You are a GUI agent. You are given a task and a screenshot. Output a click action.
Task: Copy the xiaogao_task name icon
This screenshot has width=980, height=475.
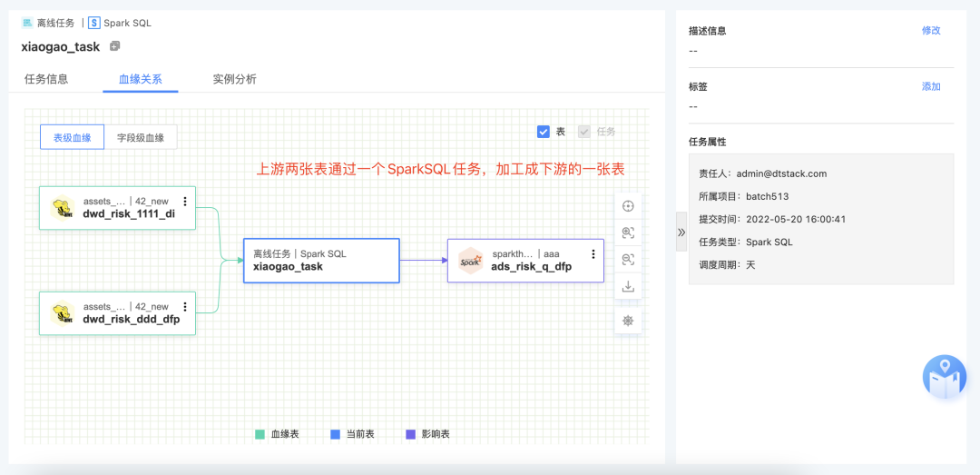pos(114,46)
